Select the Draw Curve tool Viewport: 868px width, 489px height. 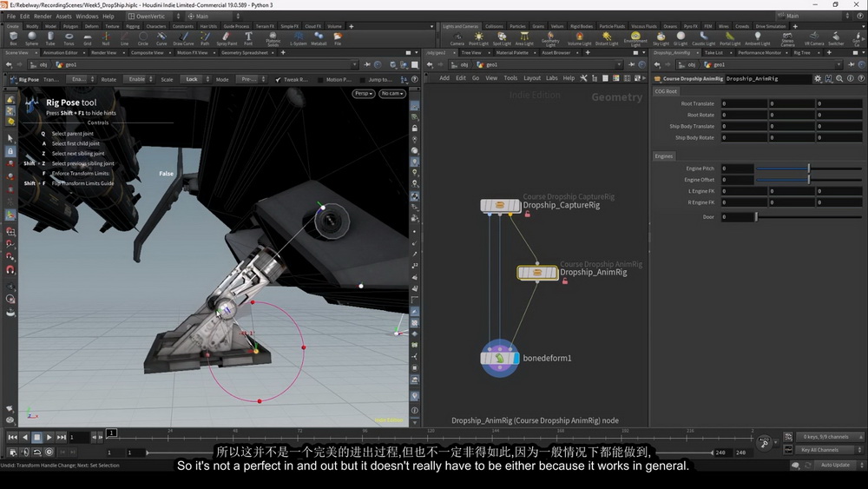point(183,38)
